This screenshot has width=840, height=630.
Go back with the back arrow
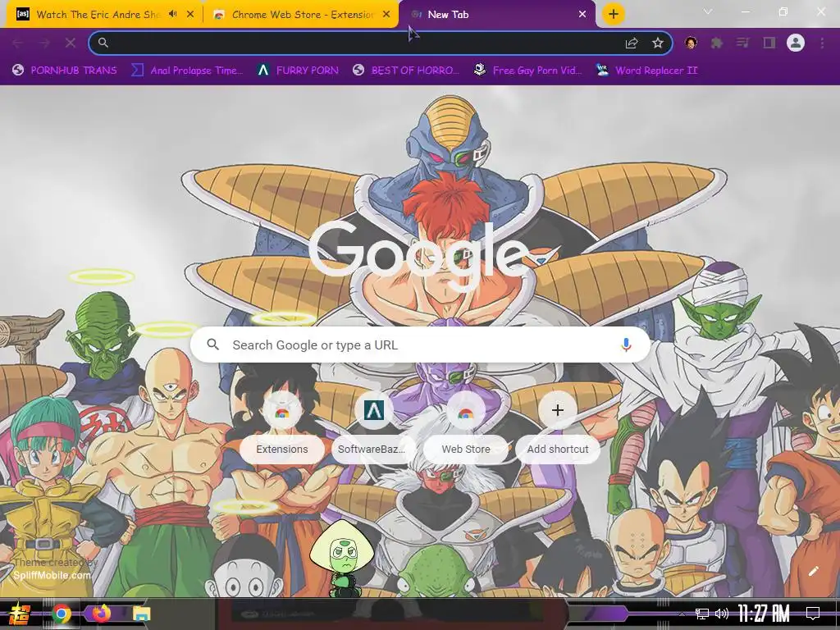17,43
